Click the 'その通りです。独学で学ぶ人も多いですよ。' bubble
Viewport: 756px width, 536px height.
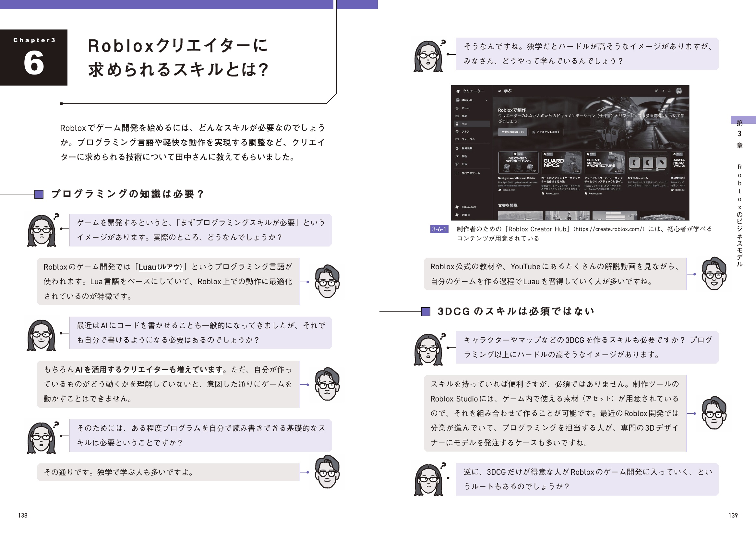click(x=168, y=472)
